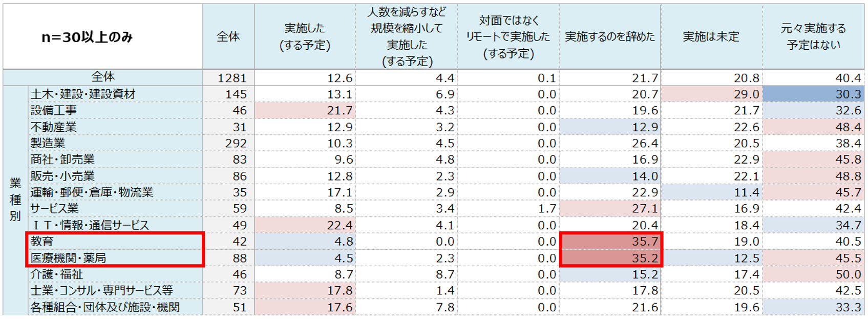Select the 製造業 row label
This screenshot has height=319, width=868.
coord(48,143)
